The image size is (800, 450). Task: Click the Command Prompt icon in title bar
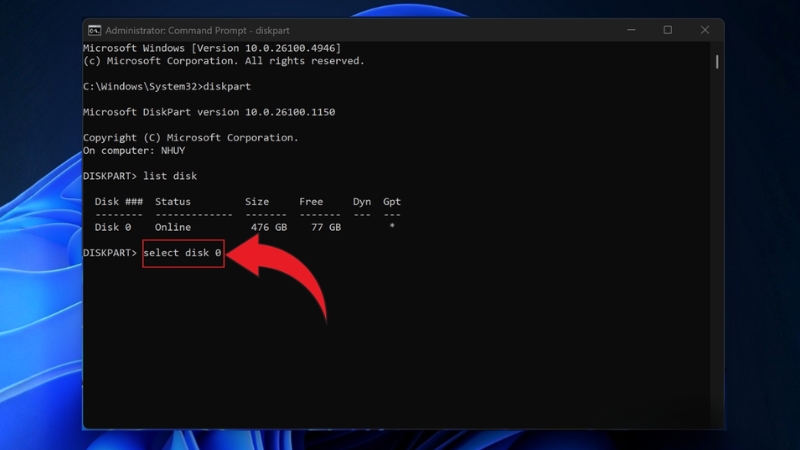coord(94,30)
